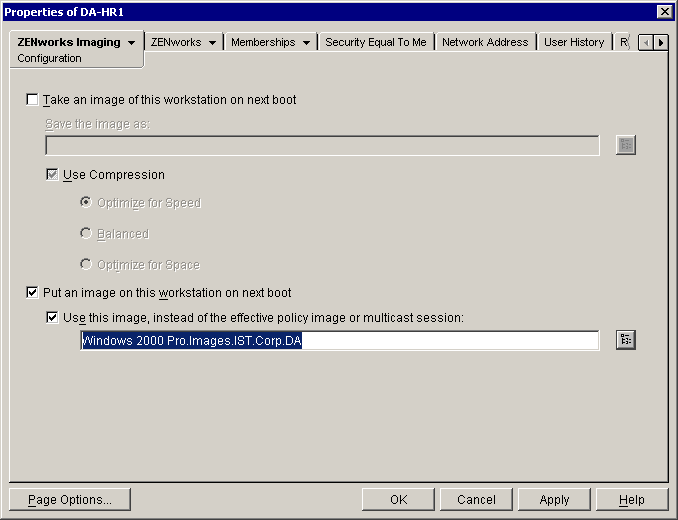Toggle the Use Compression checkbox
678x520 pixels.
pos(52,175)
